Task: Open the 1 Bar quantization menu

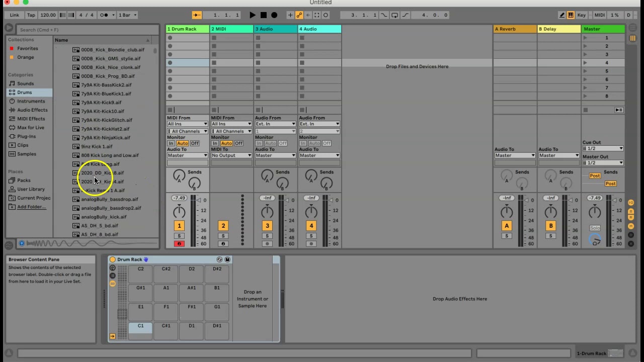Action: (128, 15)
